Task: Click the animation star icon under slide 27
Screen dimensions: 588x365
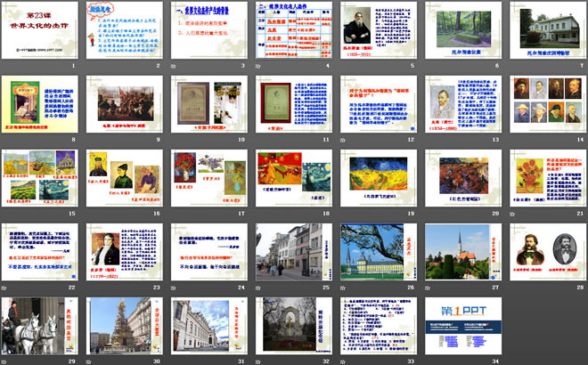Action: point(428,288)
